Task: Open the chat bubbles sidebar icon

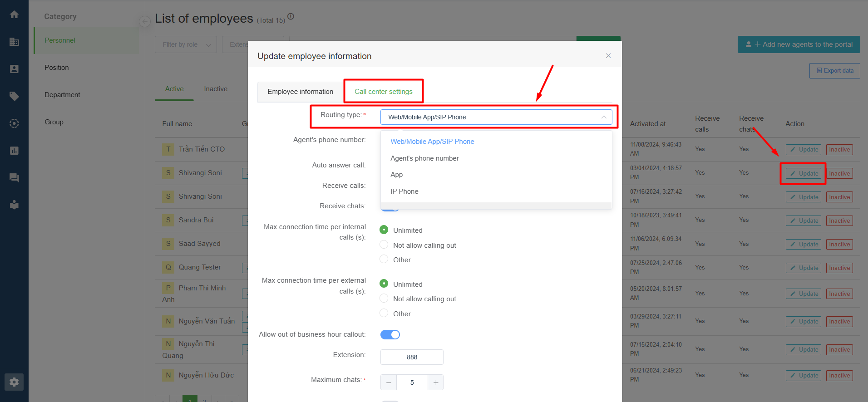Action: (x=14, y=178)
